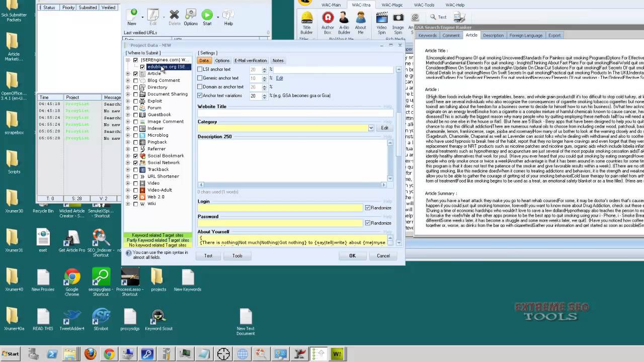
Task: Expand the Wiki tree node
Action: coord(128,204)
